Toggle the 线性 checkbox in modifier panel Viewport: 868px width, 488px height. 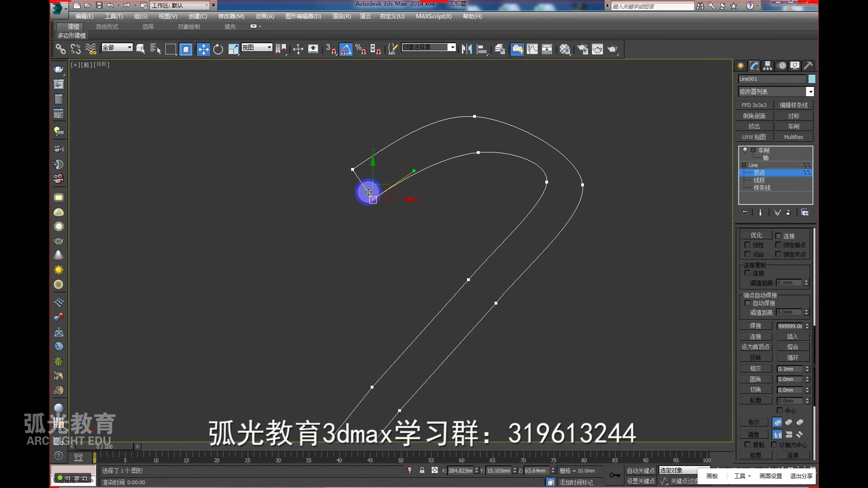point(746,245)
